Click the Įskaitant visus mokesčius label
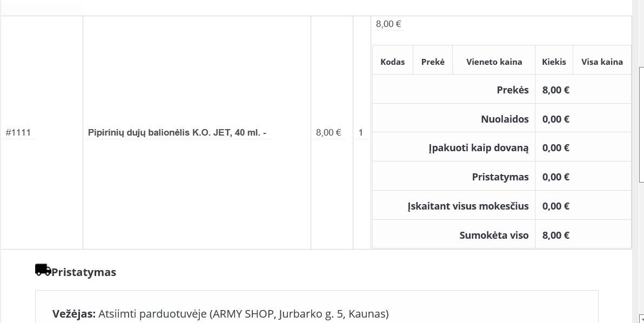The image size is (644, 323). (468, 206)
